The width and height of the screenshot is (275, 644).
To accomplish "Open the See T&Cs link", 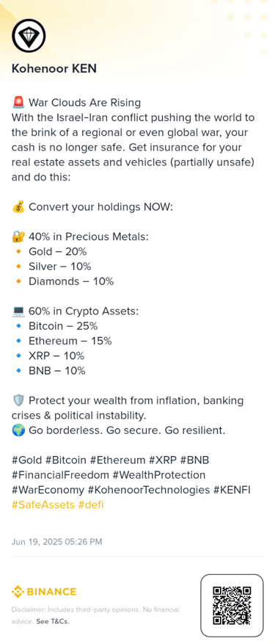I will [53, 621].
